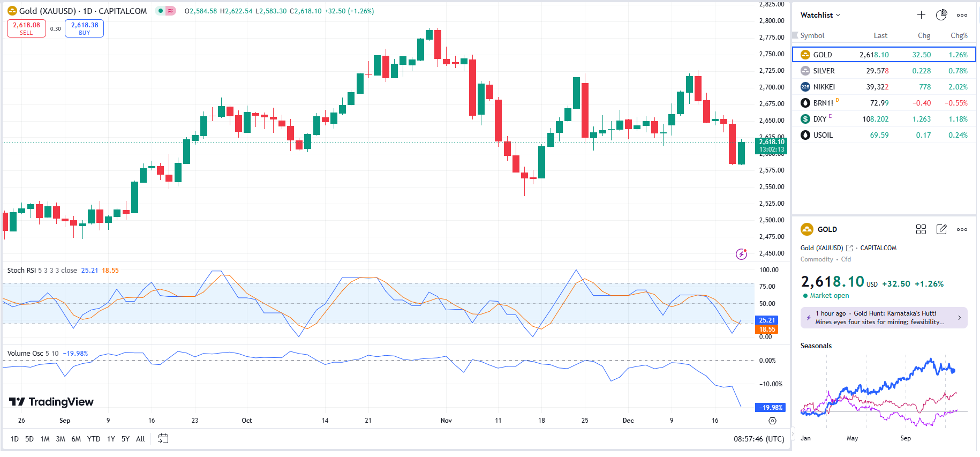The width and height of the screenshot is (980, 457).
Task: Open the edit note icon for GOLD
Action: point(941,229)
